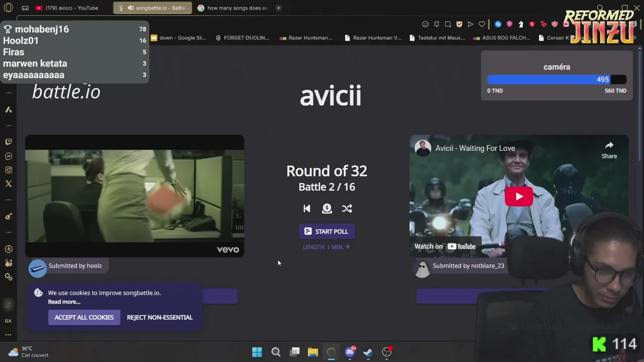
Task: Accept all cookies
Action: point(84,317)
